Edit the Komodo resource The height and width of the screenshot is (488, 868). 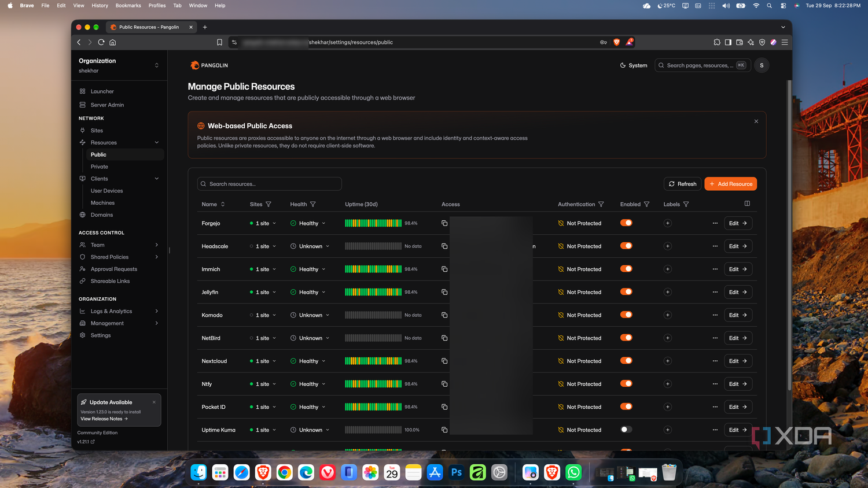point(738,315)
